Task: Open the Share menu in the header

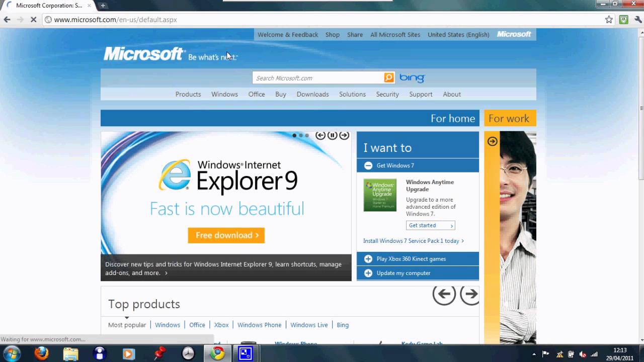Action: coord(355,35)
